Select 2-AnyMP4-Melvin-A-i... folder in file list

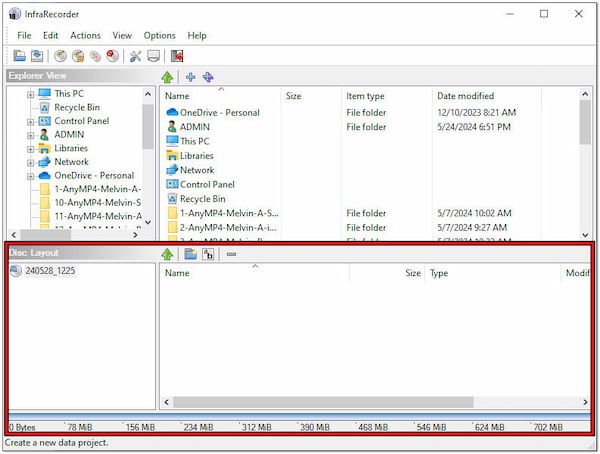pos(228,227)
